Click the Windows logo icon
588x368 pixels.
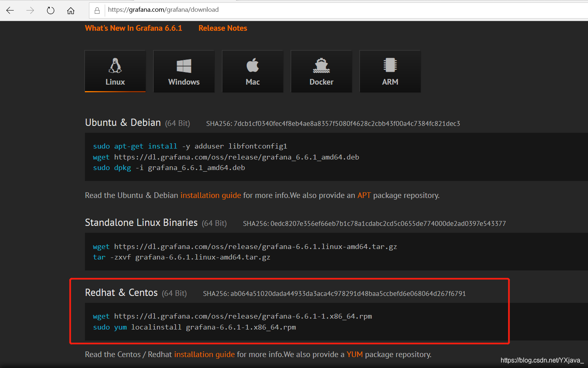(184, 66)
